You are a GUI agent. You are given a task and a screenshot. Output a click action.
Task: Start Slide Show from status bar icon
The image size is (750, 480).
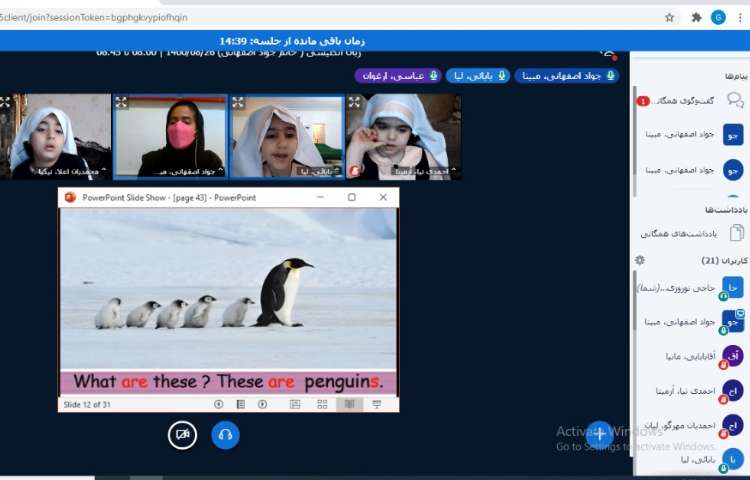point(376,404)
